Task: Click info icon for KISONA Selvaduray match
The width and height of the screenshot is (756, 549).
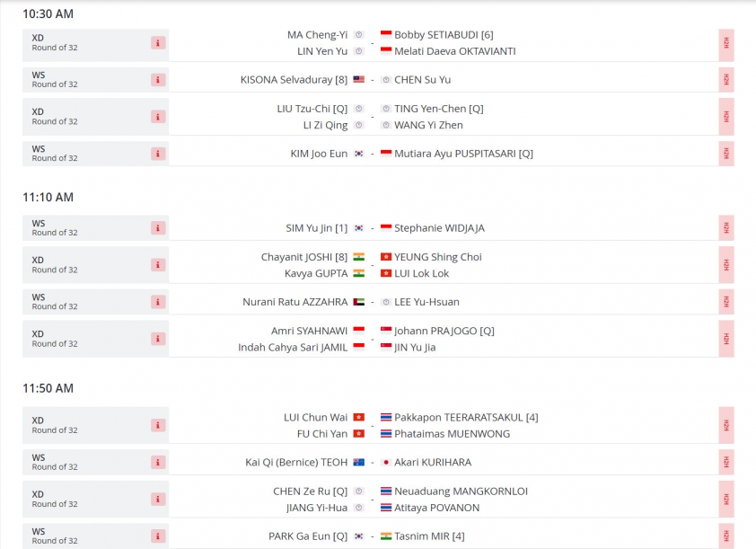Action: 158,80
